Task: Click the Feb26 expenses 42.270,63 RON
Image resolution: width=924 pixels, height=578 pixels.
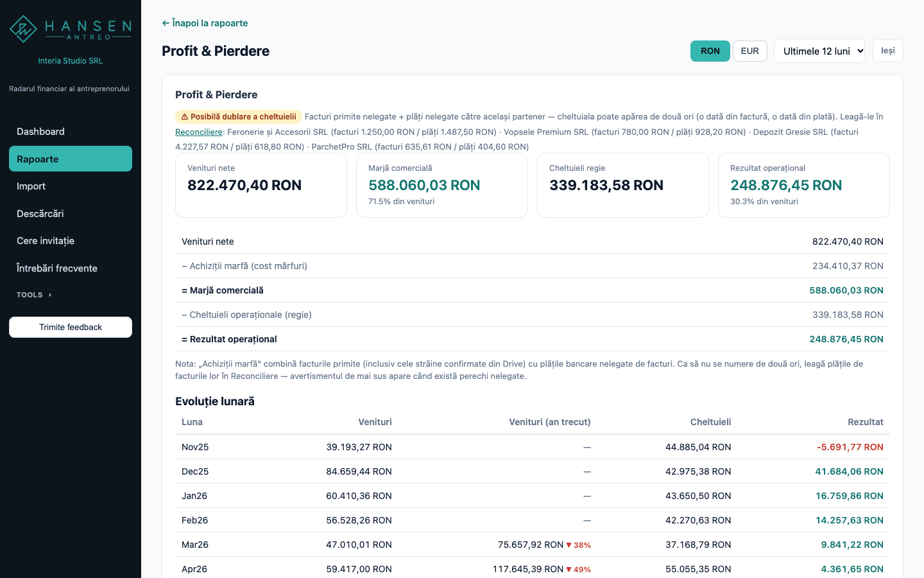Action: pyautogui.click(x=698, y=520)
